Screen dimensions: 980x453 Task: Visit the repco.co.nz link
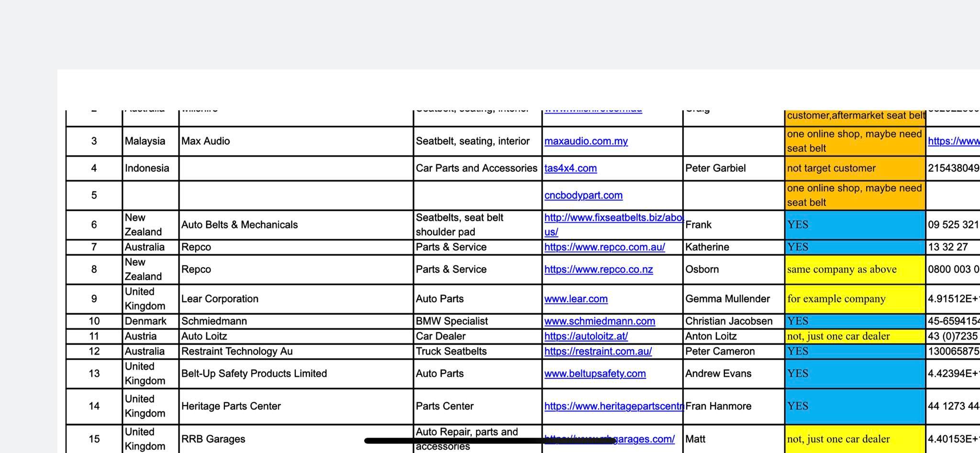click(x=598, y=270)
